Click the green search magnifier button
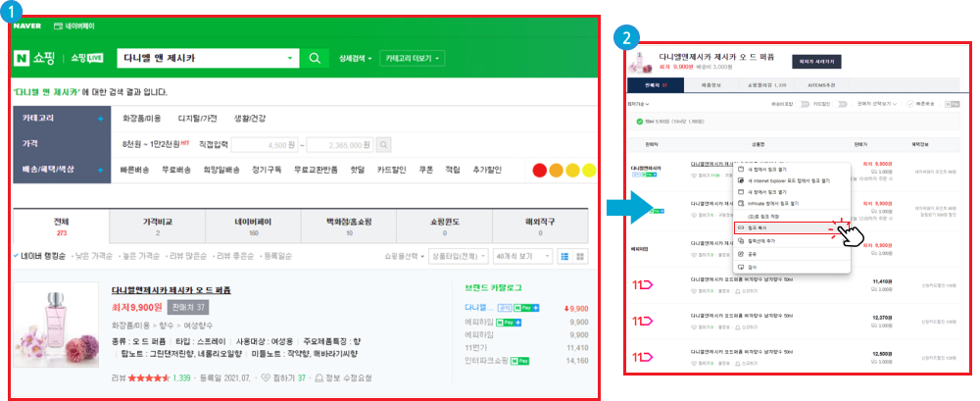This screenshot has width=980, height=401. coord(315,59)
